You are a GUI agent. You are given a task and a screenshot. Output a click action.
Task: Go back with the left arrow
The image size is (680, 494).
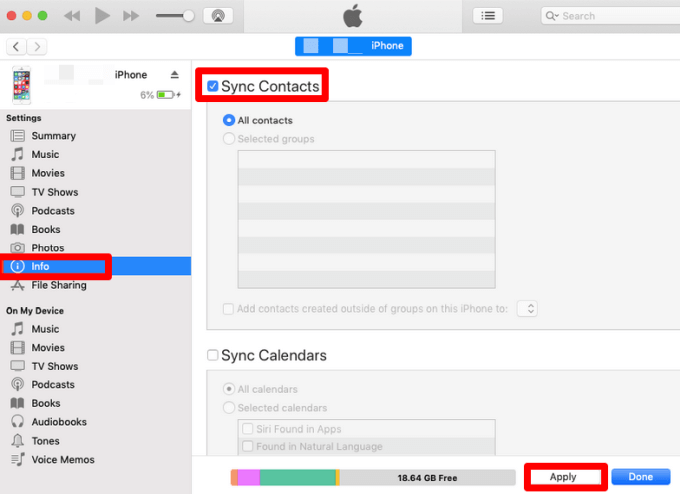click(x=16, y=46)
